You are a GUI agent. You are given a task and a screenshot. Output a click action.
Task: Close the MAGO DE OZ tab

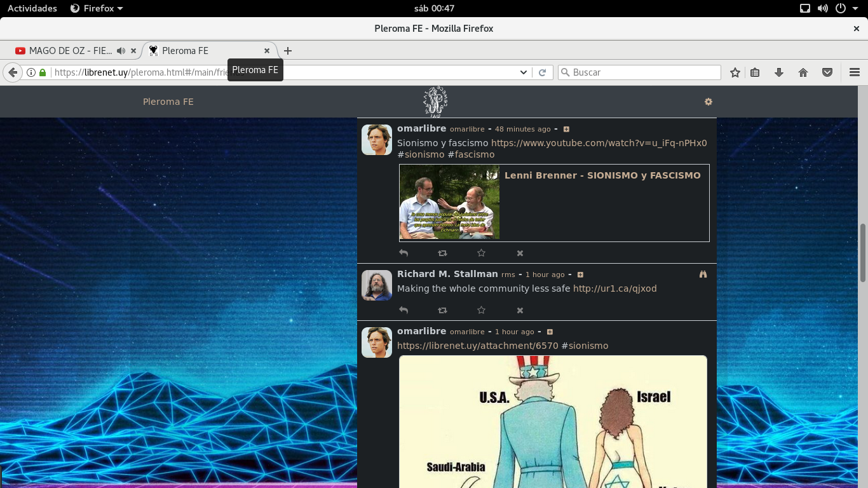click(x=133, y=51)
